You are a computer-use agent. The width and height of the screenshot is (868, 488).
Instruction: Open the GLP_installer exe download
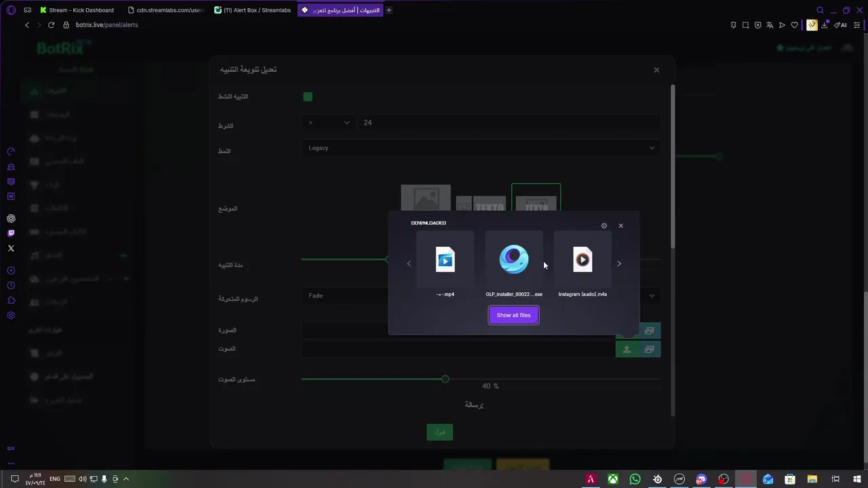point(514,266)
